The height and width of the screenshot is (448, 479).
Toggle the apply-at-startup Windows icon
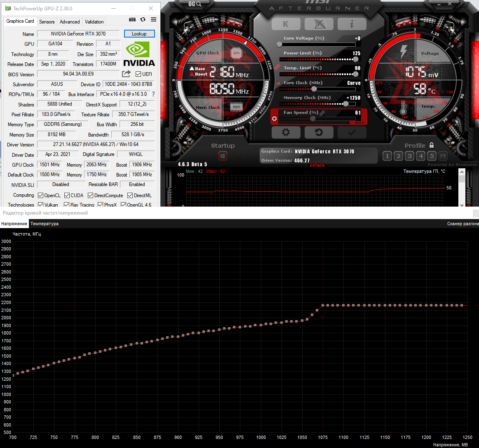point(223,156)
